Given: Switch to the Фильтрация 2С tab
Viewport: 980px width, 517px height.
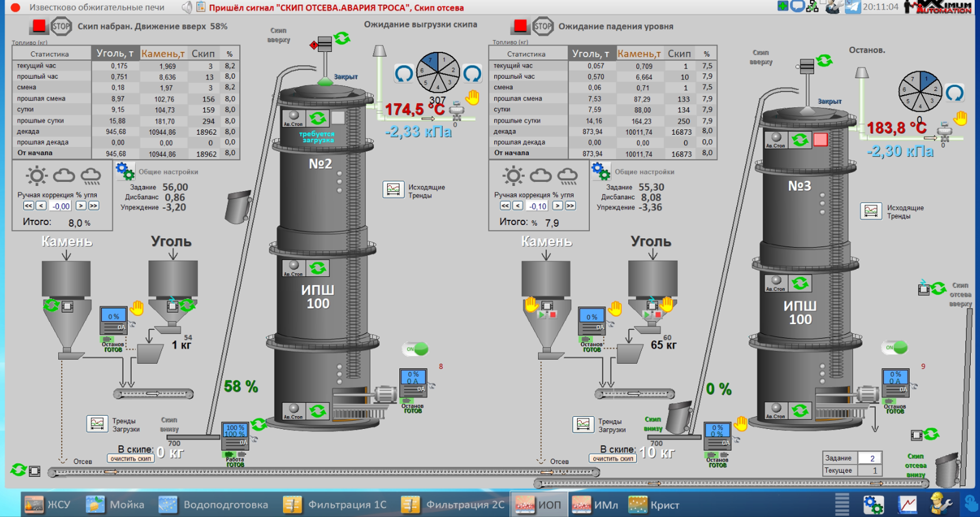Looking at the screenshot, I should (x=452, y=505).
